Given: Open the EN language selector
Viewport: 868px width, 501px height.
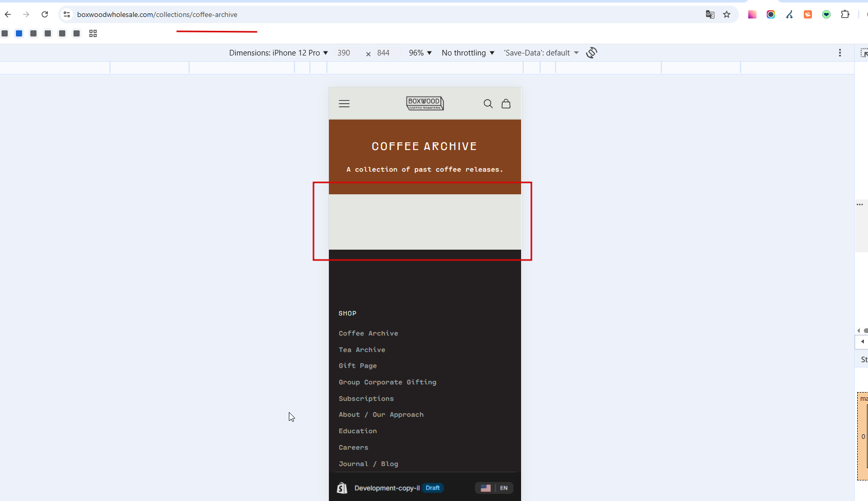Looking at the screenshot, I should coord(494,488).
